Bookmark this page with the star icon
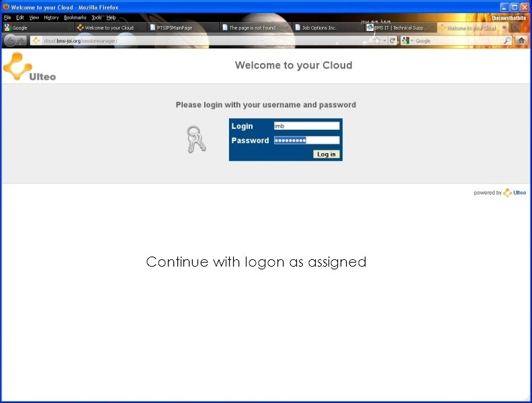 (376, 40)
